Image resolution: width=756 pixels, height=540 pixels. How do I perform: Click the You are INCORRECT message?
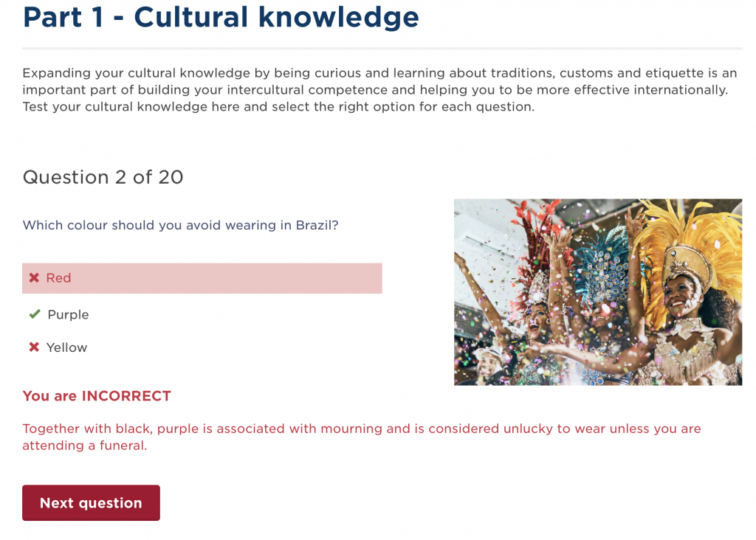click(x=97, y=396)
